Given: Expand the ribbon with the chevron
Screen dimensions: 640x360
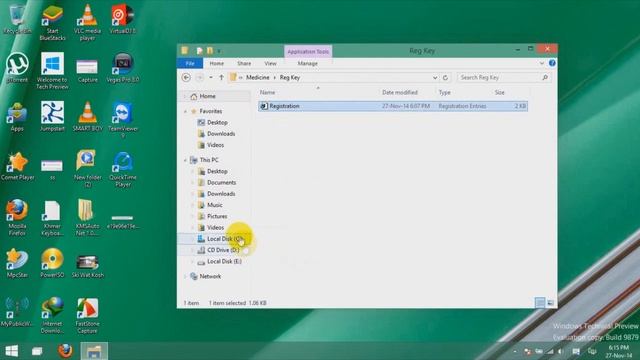Looking at the screenshot, I should point(542,63).
